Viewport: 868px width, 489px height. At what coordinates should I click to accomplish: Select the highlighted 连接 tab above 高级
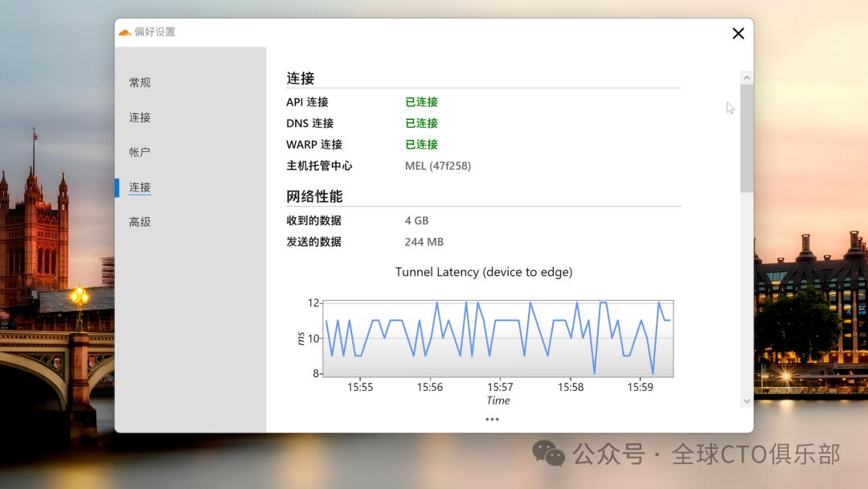coord(140,187)
